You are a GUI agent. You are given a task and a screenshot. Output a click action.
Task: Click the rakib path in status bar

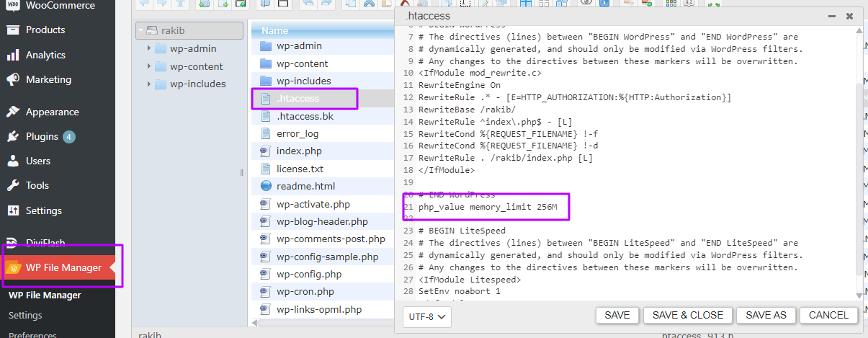(x=148, y=334)
